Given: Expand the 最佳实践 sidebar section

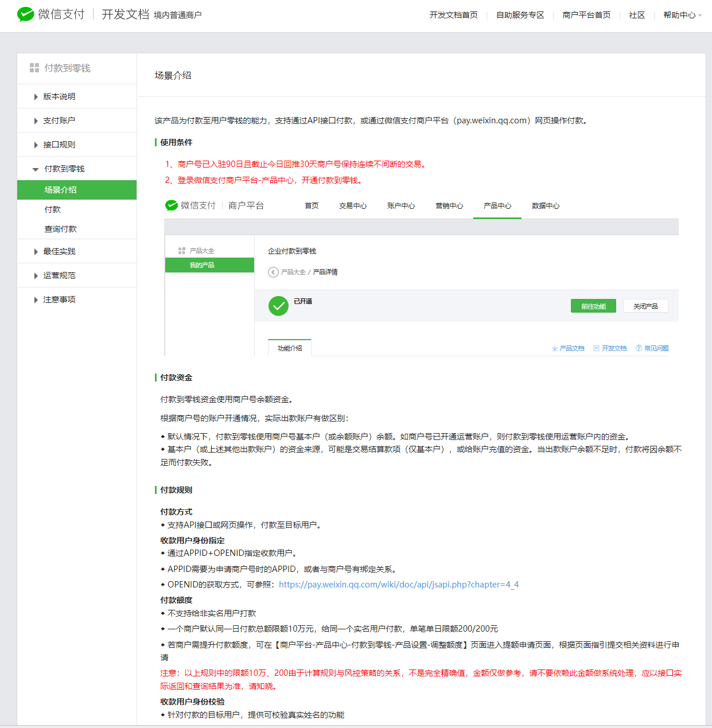Looking at the screenshot, I should (x=77, y=251).
